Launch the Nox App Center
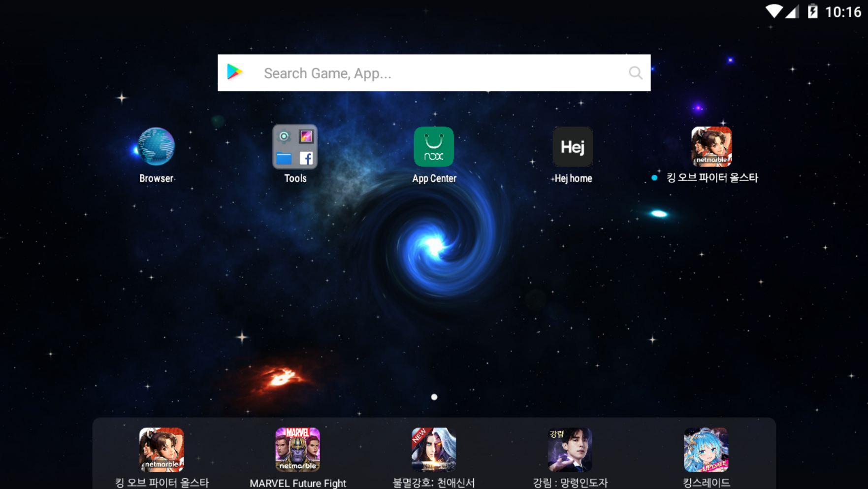The image size is (868, 489). tap(434, 147)
